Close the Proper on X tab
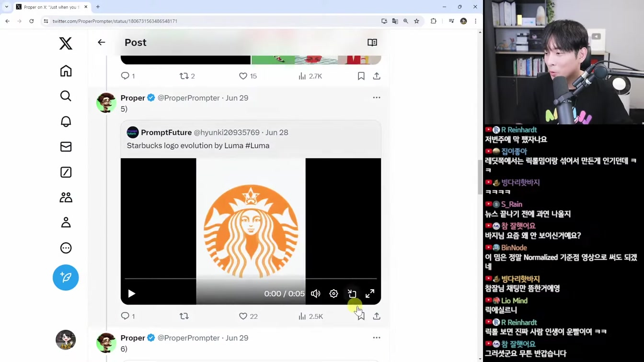Image resolution: width=644 pixels, height=362 pixels. click(x=86, y=7)
